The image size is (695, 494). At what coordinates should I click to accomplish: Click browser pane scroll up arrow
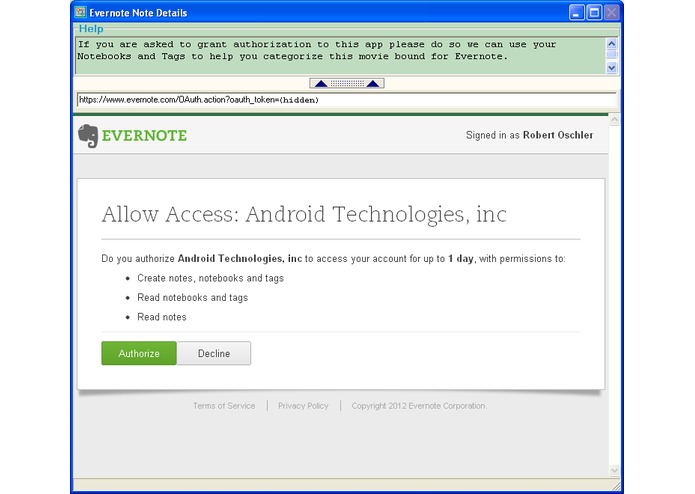click(x=614, y=120)
